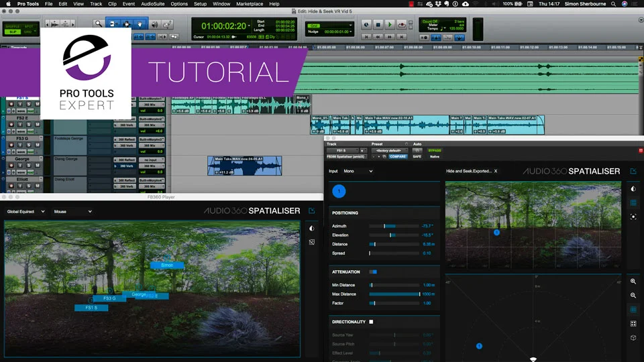644x362 pixels.
Task: Open main counter format dropdown arrow
Action: click(250, 26)
